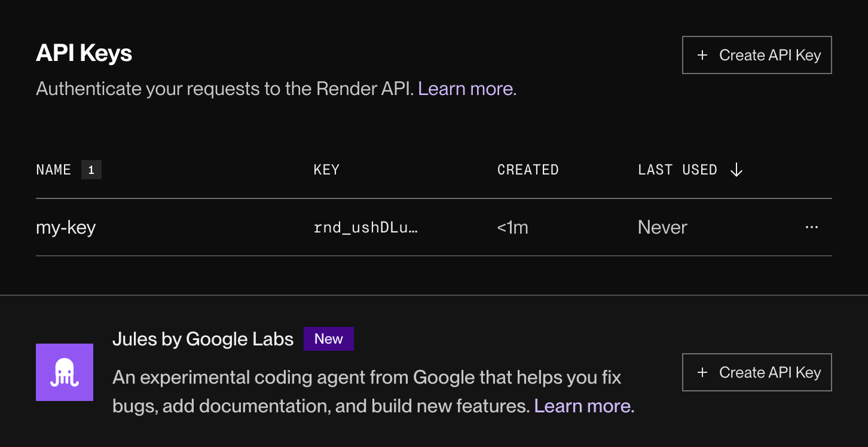Click plus icon in Jules Create API Key button
Image resolution: width=868 pixels, height=447 pixels.
coord(702,372)
